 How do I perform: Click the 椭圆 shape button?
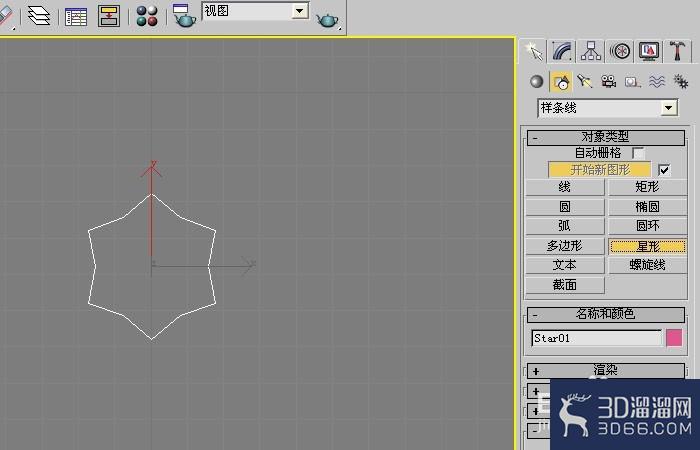647,207
